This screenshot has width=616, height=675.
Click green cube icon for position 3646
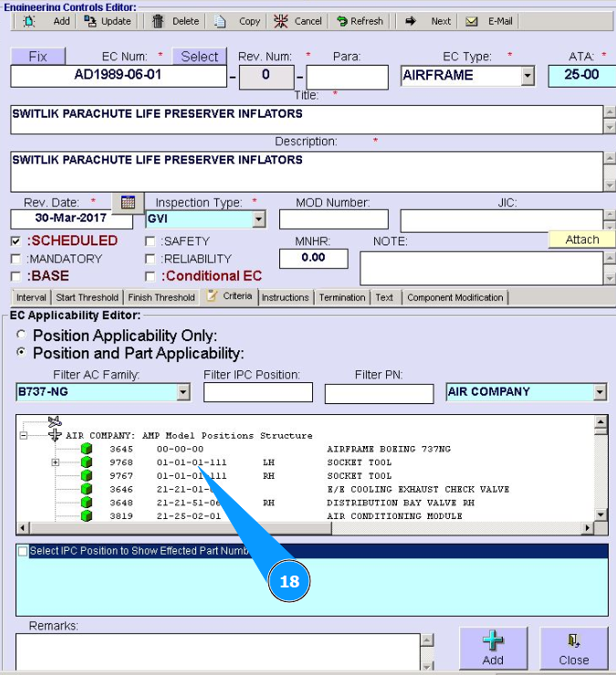(87, 489)
